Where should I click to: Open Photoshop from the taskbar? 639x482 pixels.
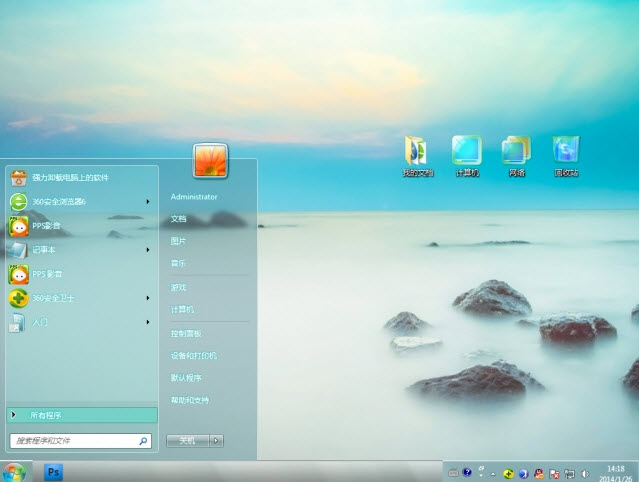[x=53, y=473]
